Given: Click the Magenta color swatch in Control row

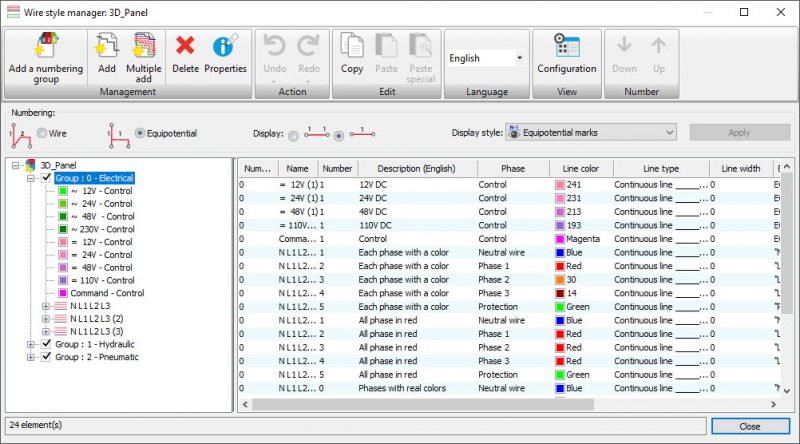Looking at the screenshot, I should (x=560, y=239).
